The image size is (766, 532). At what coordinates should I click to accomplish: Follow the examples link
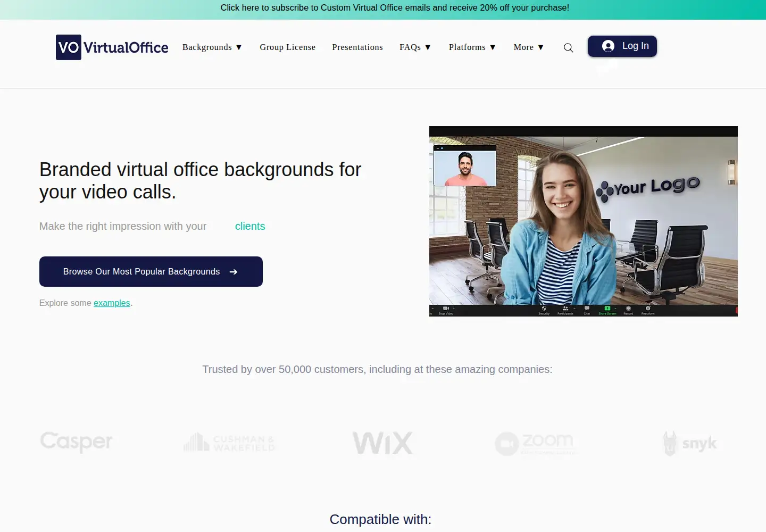pyautogui.click(x=112, y=303)
